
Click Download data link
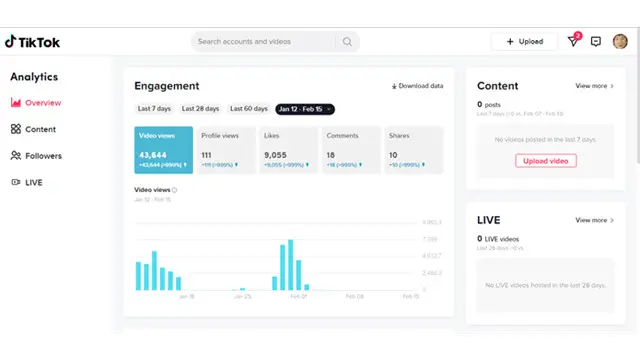418,86
